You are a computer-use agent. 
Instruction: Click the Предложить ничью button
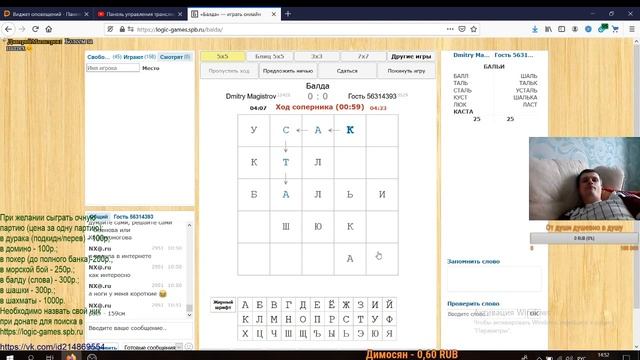(x=288, y=71)
